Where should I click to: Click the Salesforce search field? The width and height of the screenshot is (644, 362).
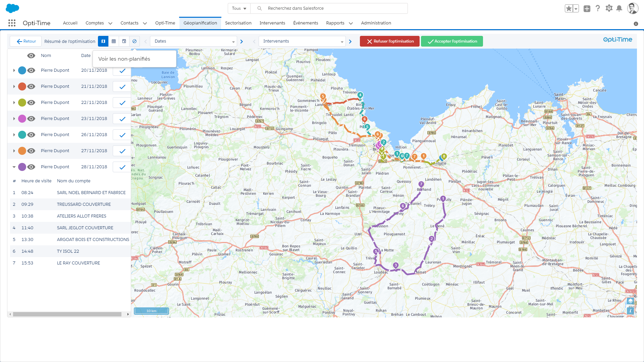pos(329,8)
